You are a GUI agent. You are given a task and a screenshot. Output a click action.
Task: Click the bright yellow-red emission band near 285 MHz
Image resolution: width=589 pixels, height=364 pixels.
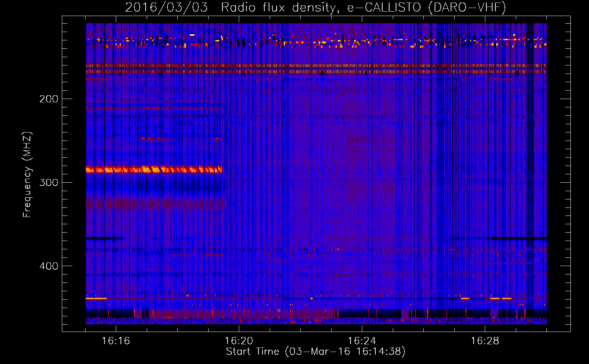154,169
